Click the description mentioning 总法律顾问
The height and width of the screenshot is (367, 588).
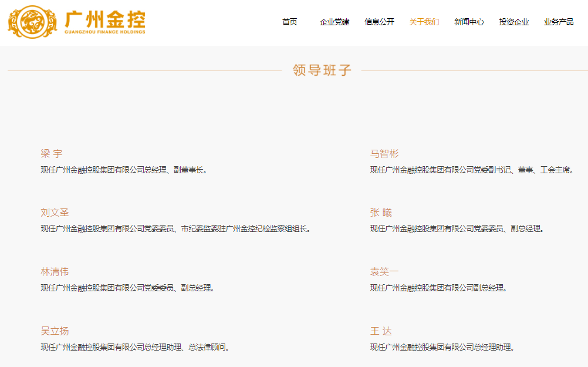pyautogui.click(x=135, y=348)
